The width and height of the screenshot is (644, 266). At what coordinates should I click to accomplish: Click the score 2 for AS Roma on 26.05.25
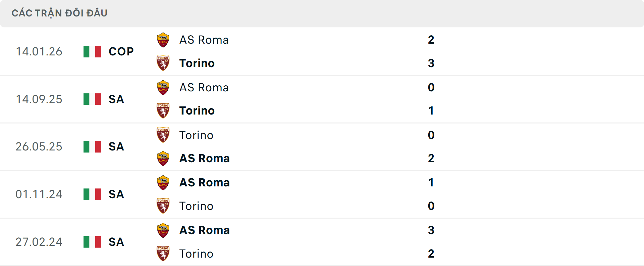tap(431, 158)
